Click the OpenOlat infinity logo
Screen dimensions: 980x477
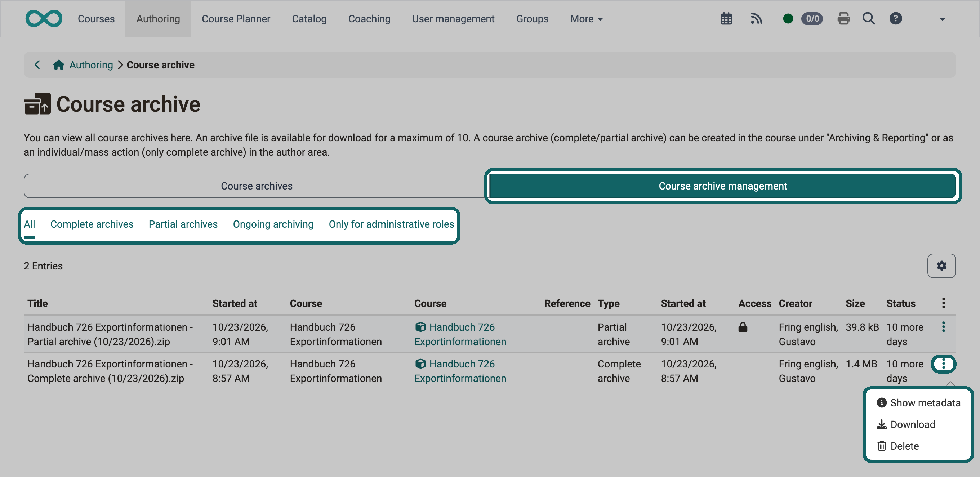point(44,18)
